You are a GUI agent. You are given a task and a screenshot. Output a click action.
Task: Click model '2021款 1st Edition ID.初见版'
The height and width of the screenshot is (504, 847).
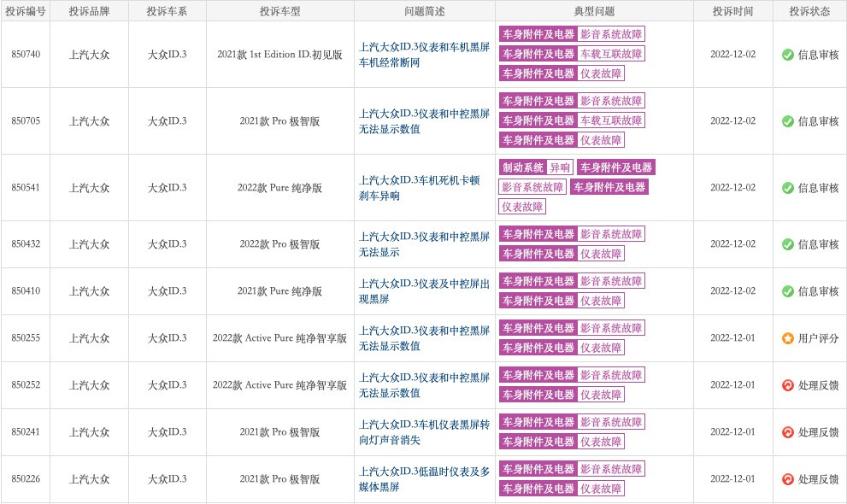(279, 55)
